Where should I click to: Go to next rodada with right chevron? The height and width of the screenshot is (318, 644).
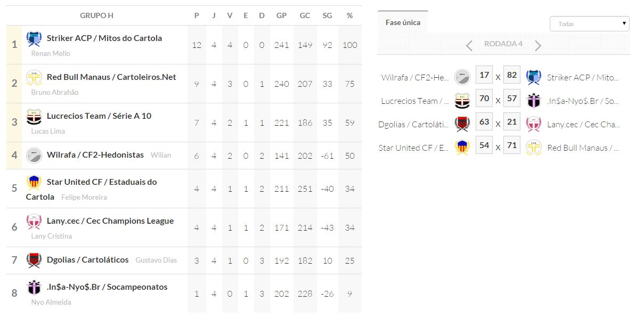pos(538,45)
